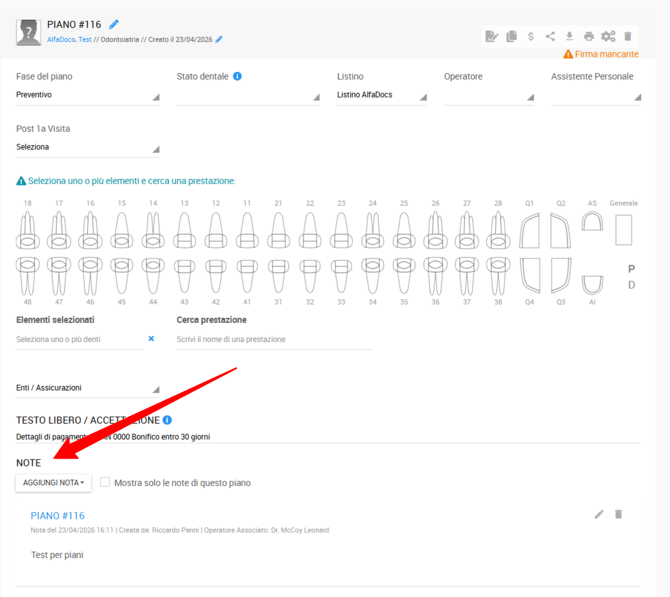
Task: Edit the PIANO #116 title with pencil
Action: (x=114, y=24)
